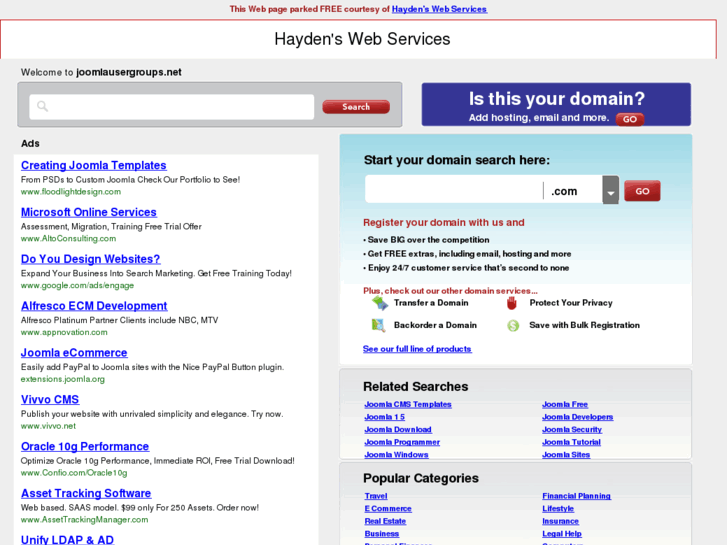The height and width of the screenshot is (545, 727).
Task: Select Insurance popular category
Action: click(x=560, y=521)
